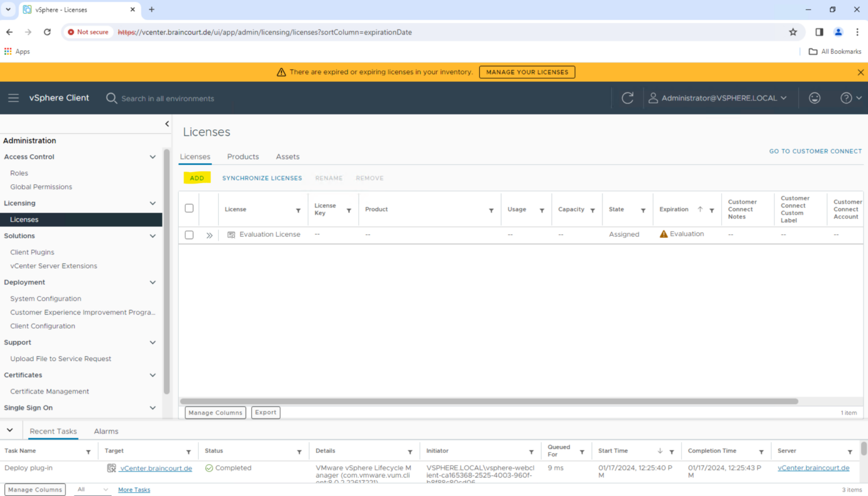Open the GO TO CUSTOMER CONNECT link
Screen dimensions: 868x496
point(815,151)
